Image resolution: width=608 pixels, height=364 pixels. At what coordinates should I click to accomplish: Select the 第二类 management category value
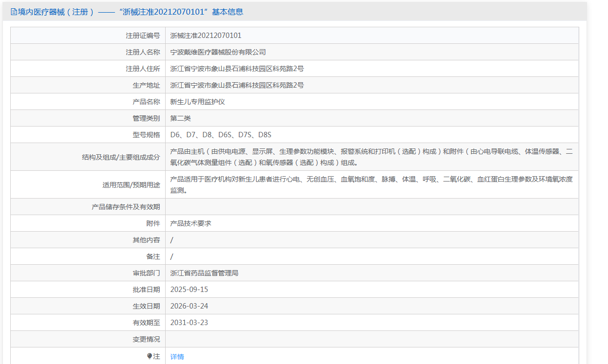[x=181, y=118]
